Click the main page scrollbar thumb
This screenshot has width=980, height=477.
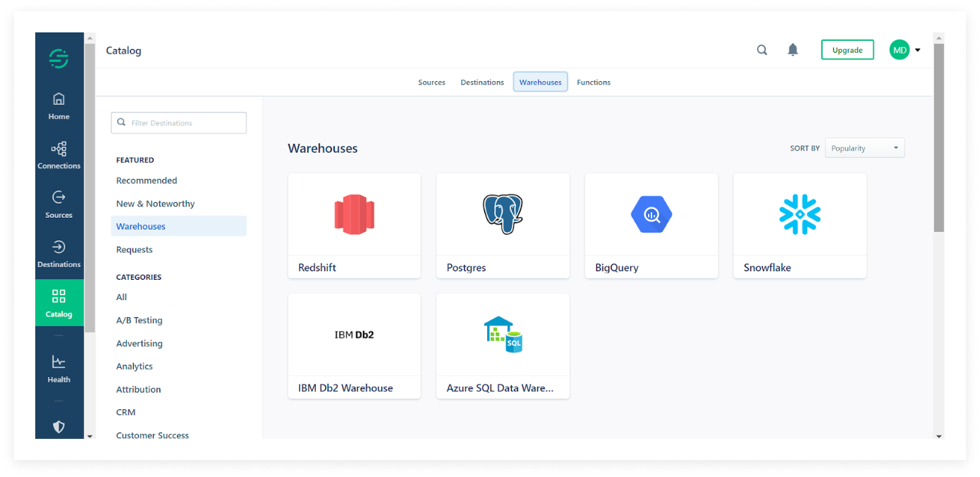(938, 137)
